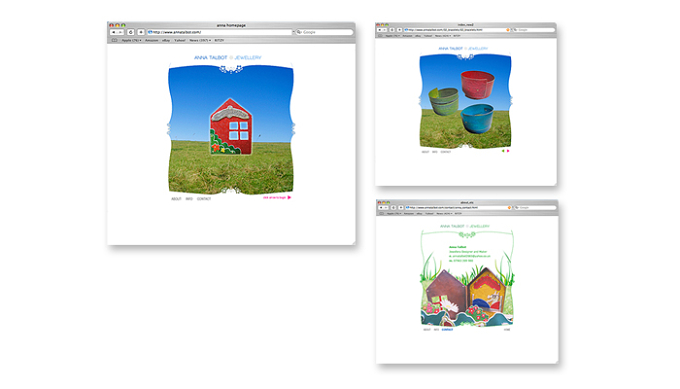This screenshot has height=389, width=680.
Task: Click orange RSS icon in contact window
Action: click(510, 208)
